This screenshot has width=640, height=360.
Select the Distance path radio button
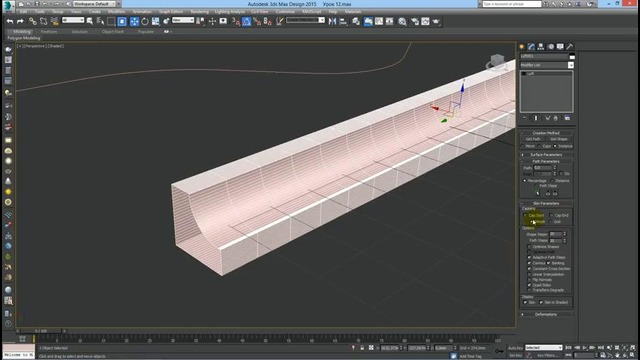(552, 180)
